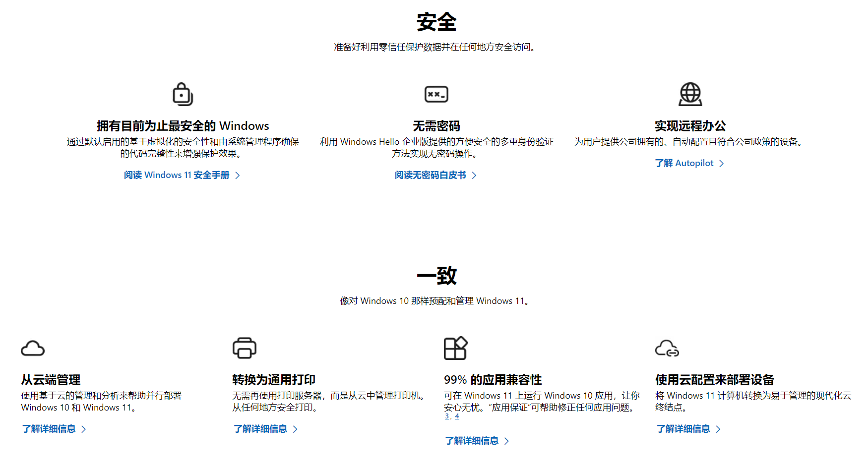Click the cloud icon above 从云端管理
868x471 pixels.
pos(33,349)
